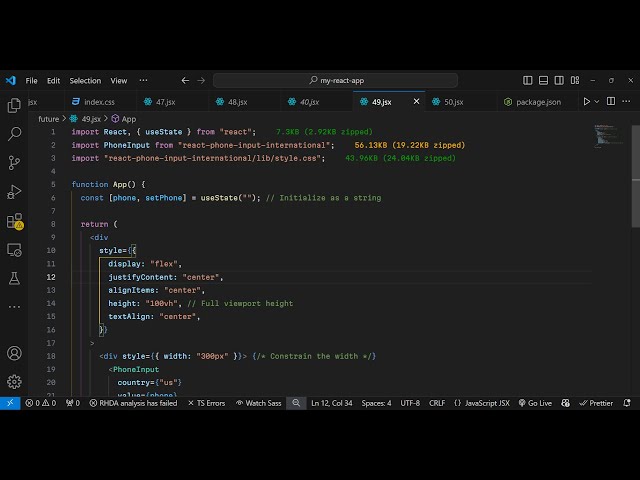The width and height of the screenshot is (640, 480).
Task: Open the Extensions view icon
Action: (14, 220)
